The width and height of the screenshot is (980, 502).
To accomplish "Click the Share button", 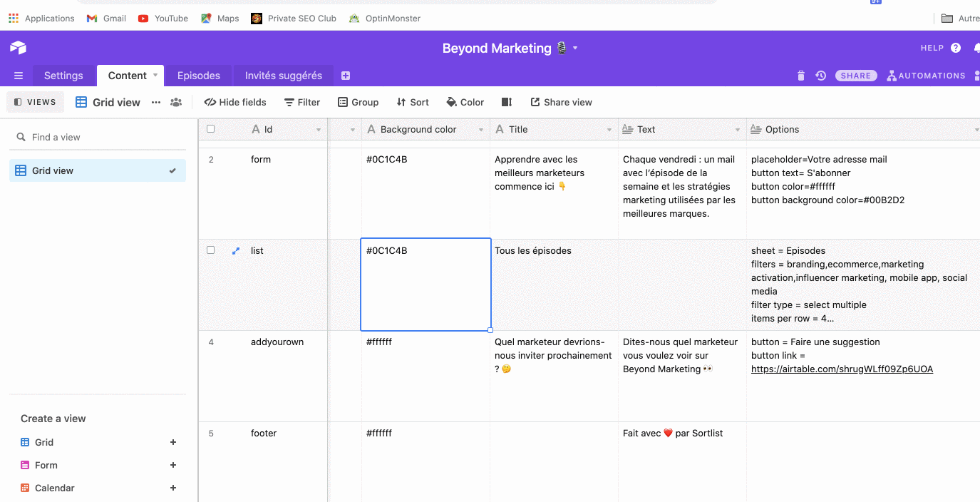I will [856, 76].
